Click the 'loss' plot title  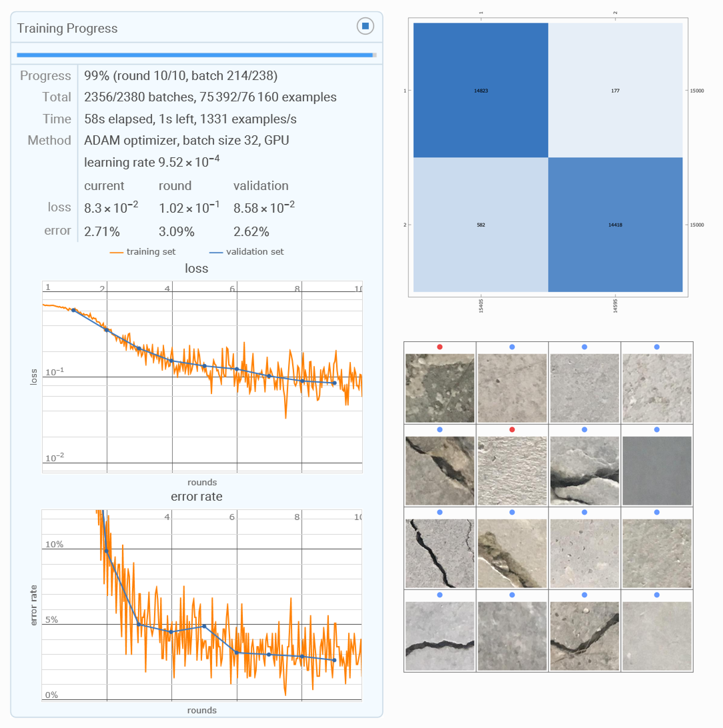(x=196, y=268)
